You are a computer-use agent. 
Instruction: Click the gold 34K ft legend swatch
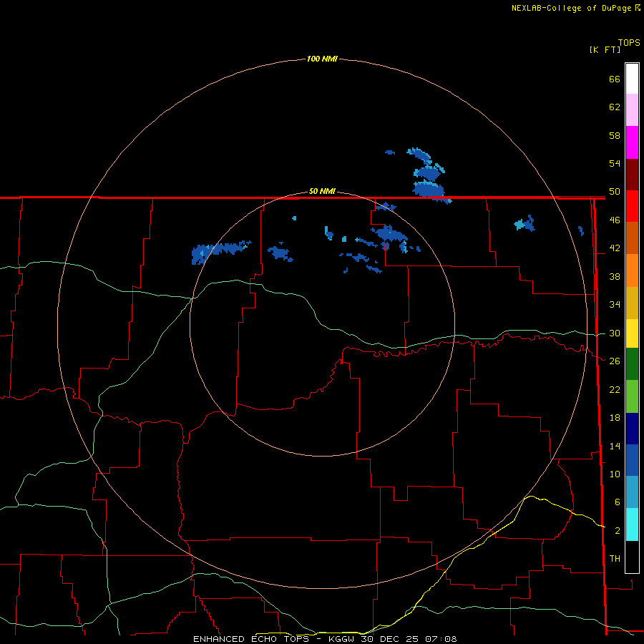point(632,303)
